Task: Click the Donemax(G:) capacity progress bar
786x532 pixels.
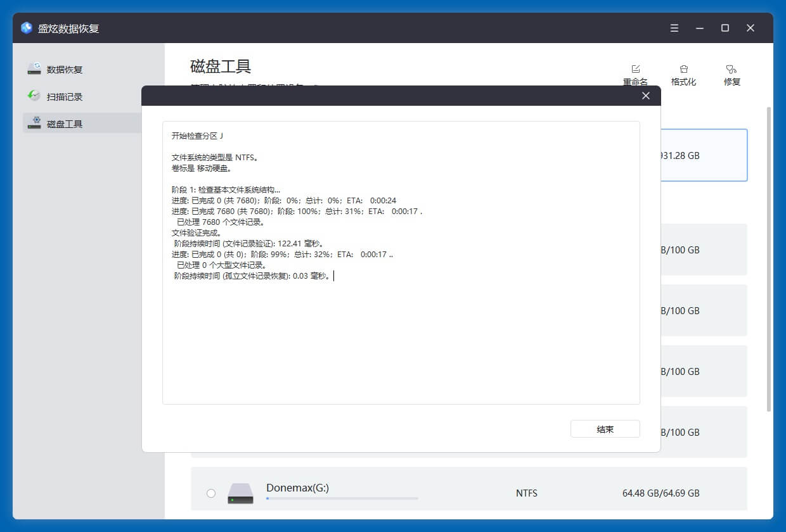Action: (342, 498)
